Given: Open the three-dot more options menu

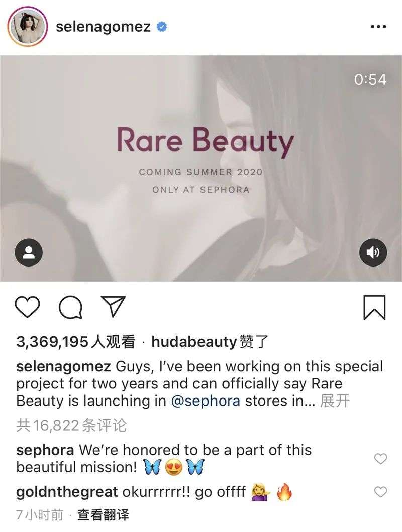Looking at the screenshot, I should click(x=378, y=27).
